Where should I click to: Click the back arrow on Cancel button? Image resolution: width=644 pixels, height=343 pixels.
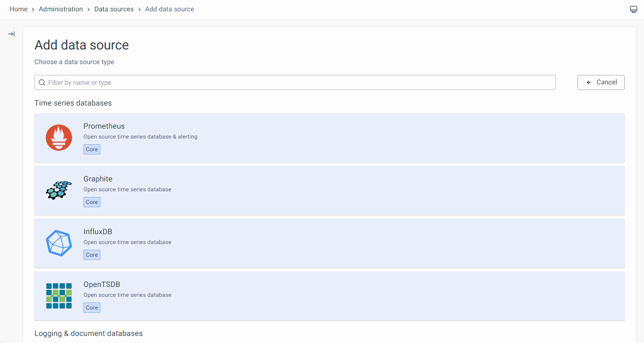[589, 82]
